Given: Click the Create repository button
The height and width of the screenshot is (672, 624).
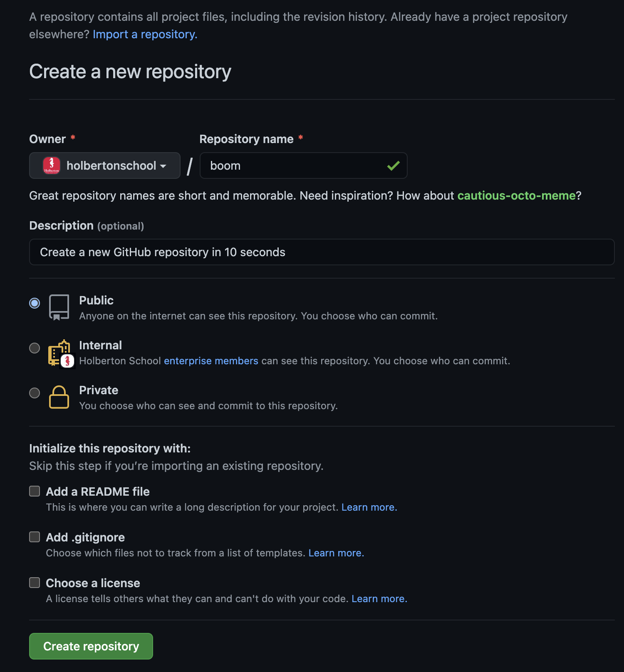Looking at the screenshot, I should tap(91, 646).
